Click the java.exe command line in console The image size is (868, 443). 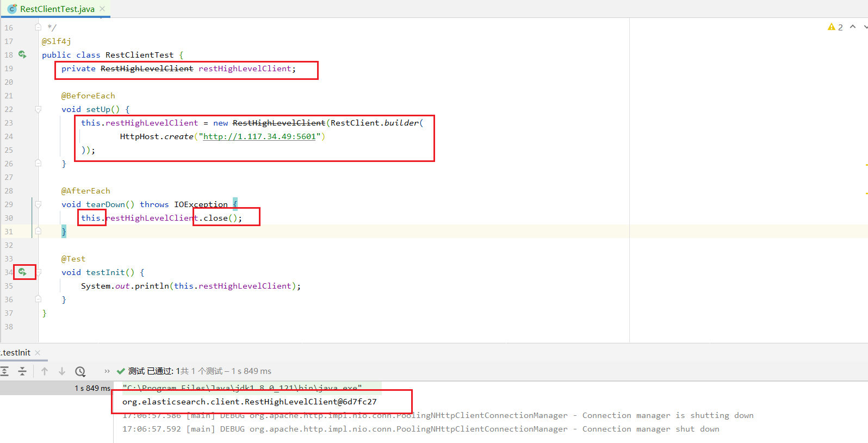point(242,388)
